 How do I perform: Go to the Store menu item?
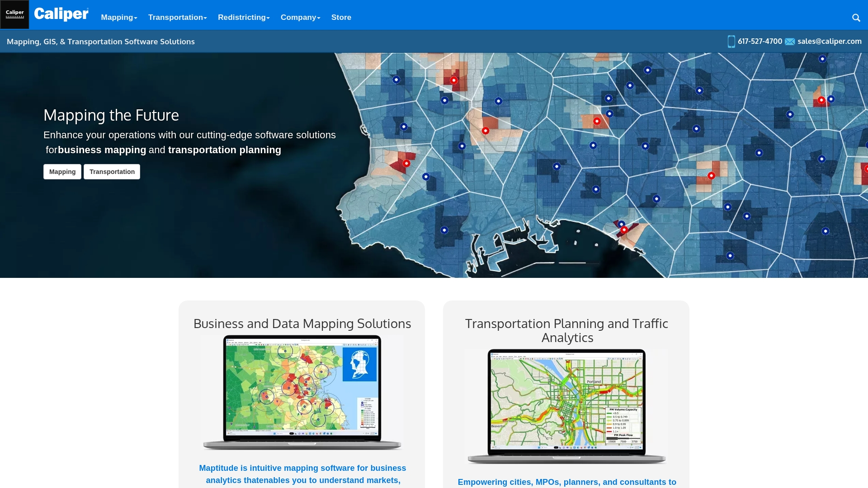(x=341, y=17)
